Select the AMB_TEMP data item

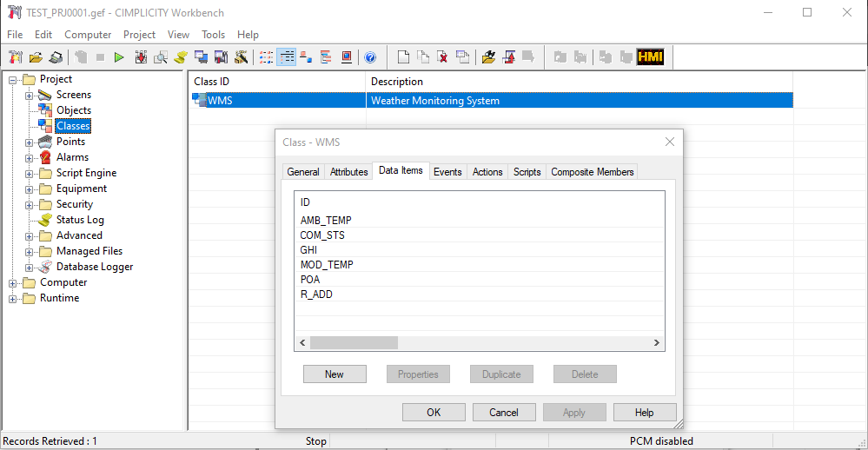click(x=326, y=221)
